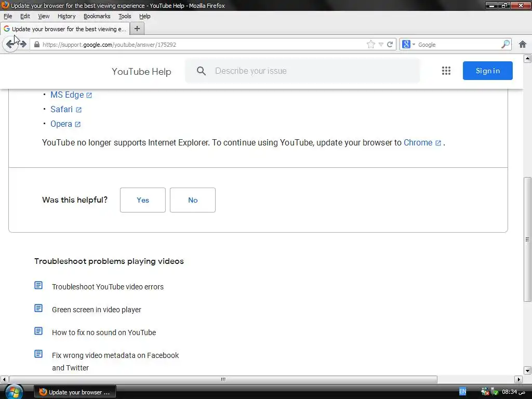
Task: Click 'Troubleshoot problems playing videos' heading
Action: 109,261
